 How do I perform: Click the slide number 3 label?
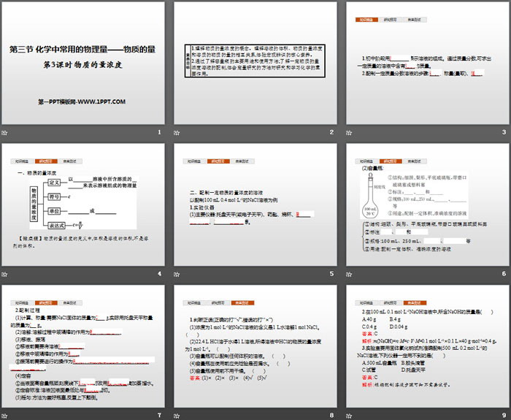[504, 132]
